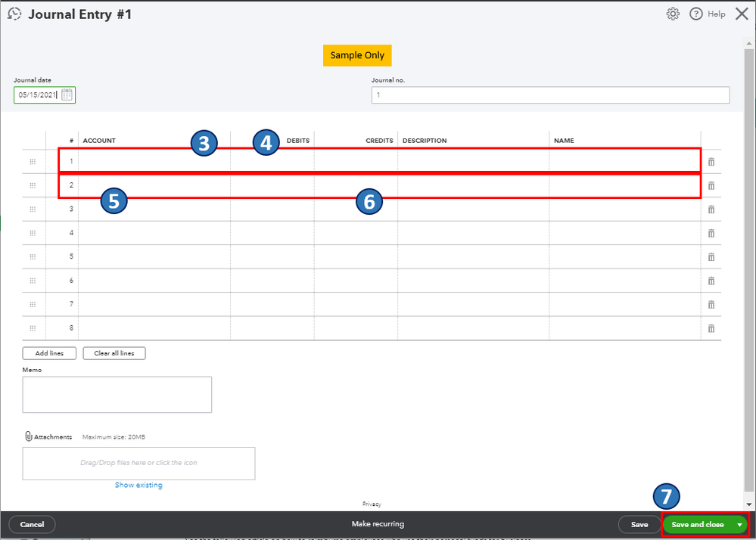Delete line 1 with trash icon
The width and height of the screenshot is (756, 540).
tap(711, 162)
